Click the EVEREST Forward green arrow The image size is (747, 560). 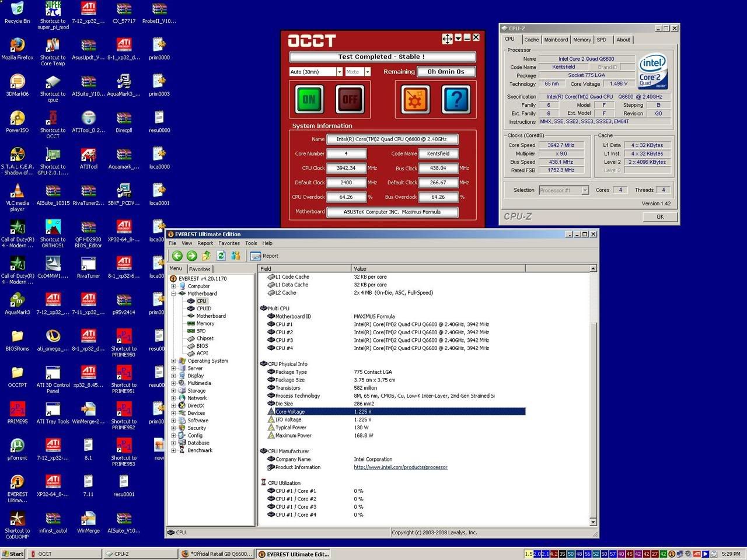[x=191, y=256]
